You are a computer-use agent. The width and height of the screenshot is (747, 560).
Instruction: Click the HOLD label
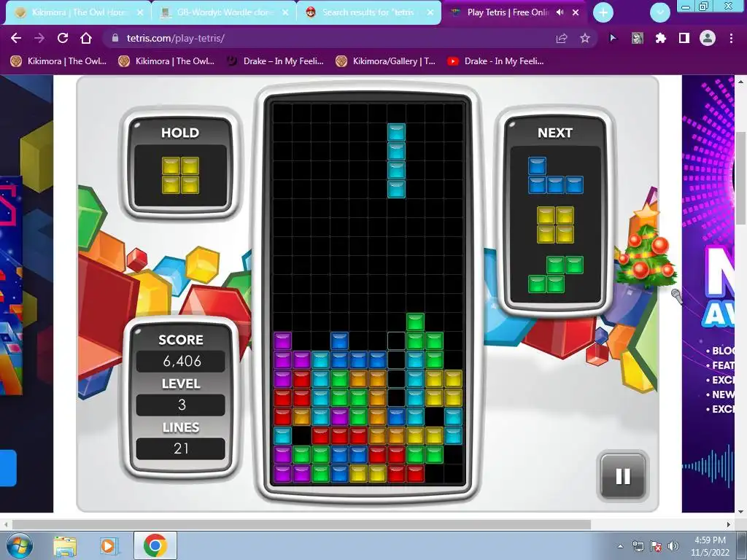pyautogui.click(x=180, y=133)
